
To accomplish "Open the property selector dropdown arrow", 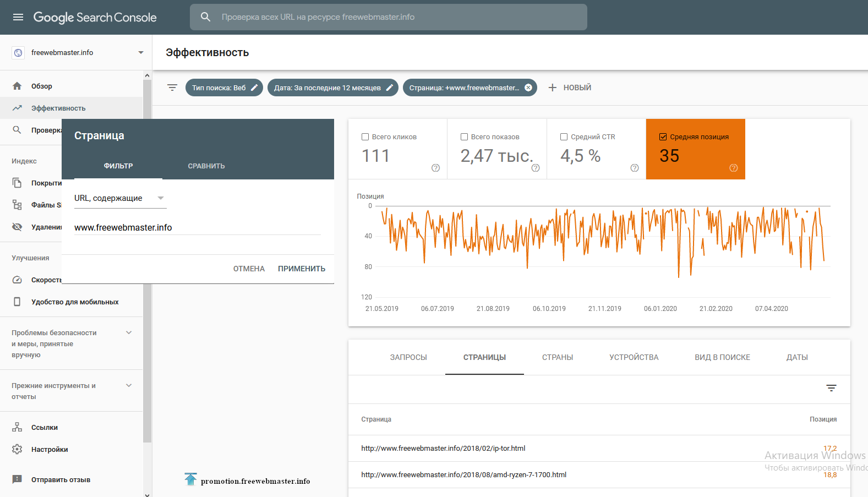I will pos(141,53).
